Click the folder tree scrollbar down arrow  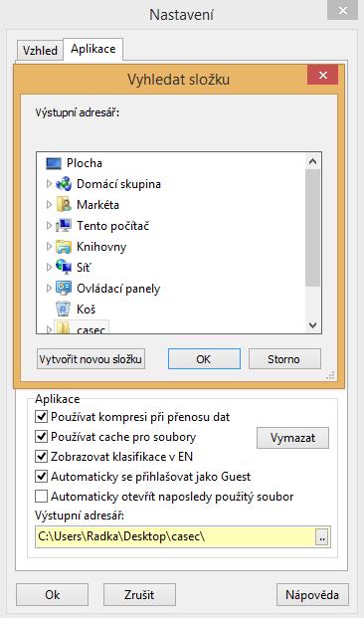pos(313,325)
